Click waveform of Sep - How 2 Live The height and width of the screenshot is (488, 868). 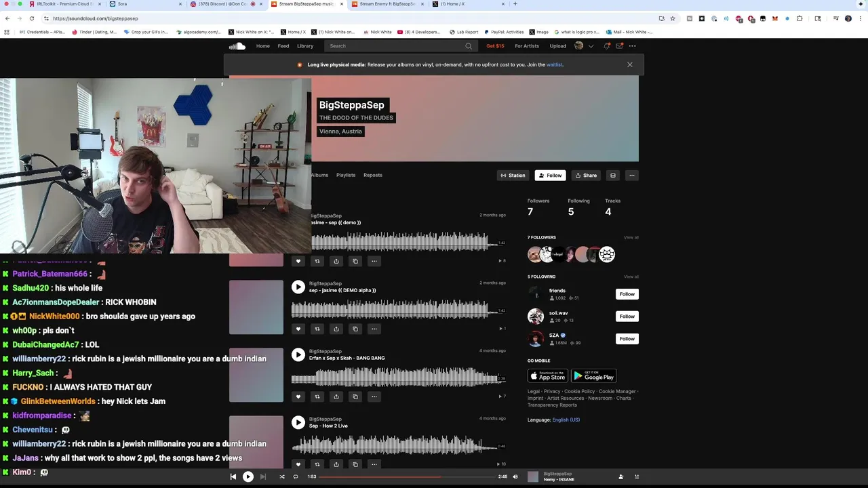point(399,445)
